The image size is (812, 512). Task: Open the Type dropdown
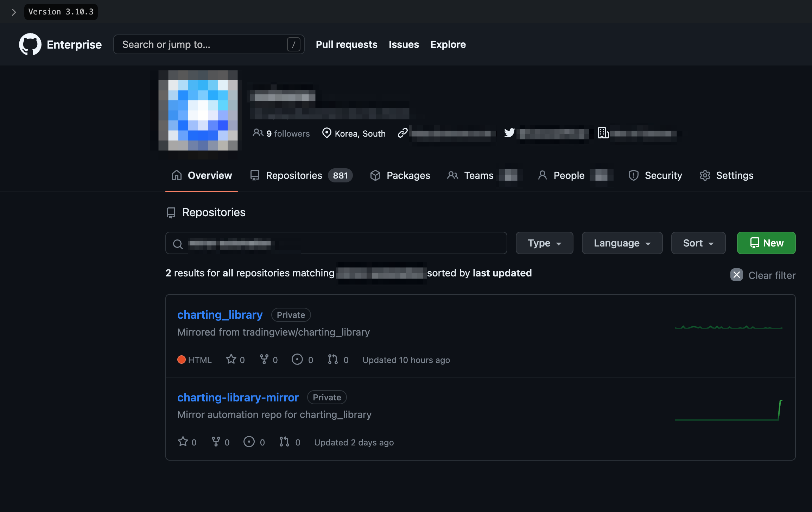point(544,243)
